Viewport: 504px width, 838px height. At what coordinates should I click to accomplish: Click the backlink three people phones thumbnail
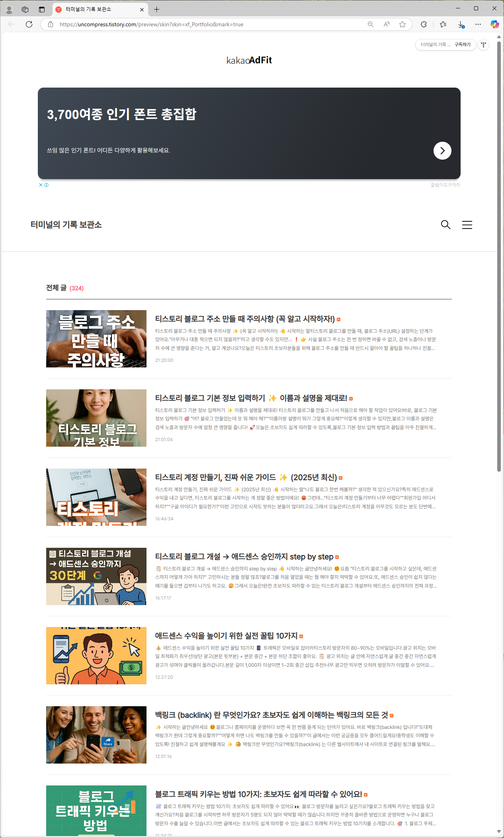[96, 735]
